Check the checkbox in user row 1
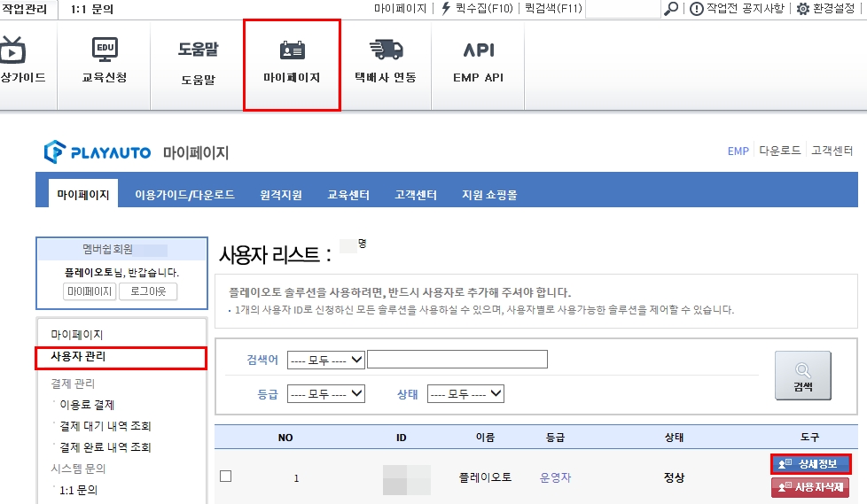Screen dimensions: 867x504 [x=225, y=476]
